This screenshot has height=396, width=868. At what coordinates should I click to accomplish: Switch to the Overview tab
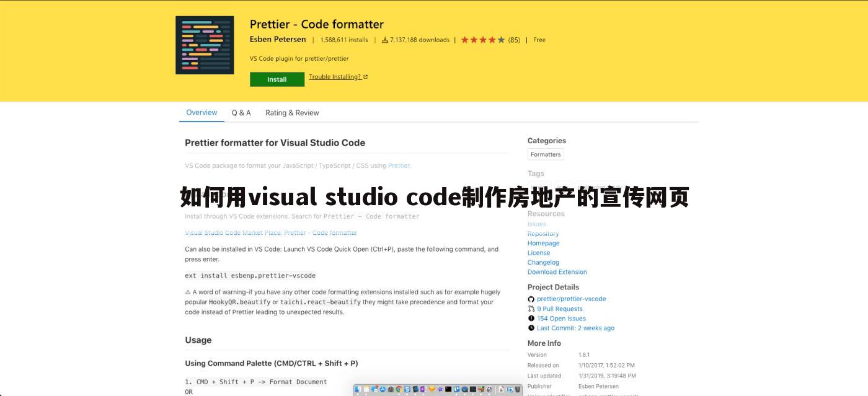click(x=201, y=113)
